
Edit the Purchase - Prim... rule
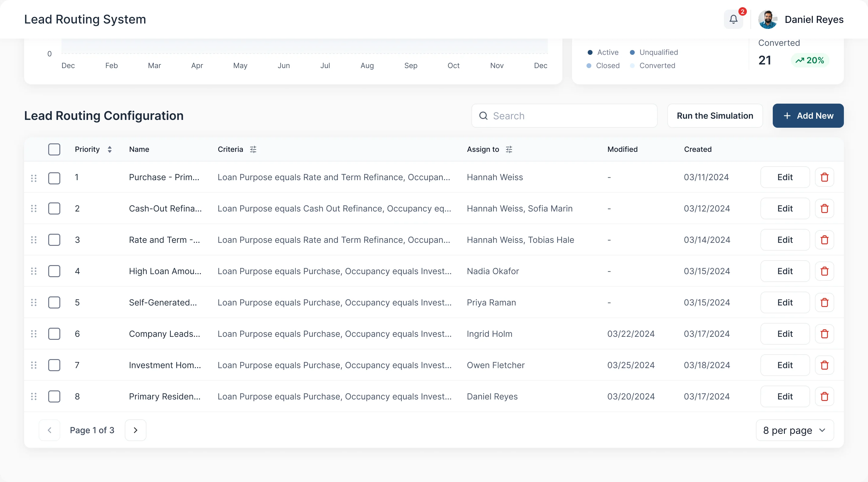[x=785, y=177]
